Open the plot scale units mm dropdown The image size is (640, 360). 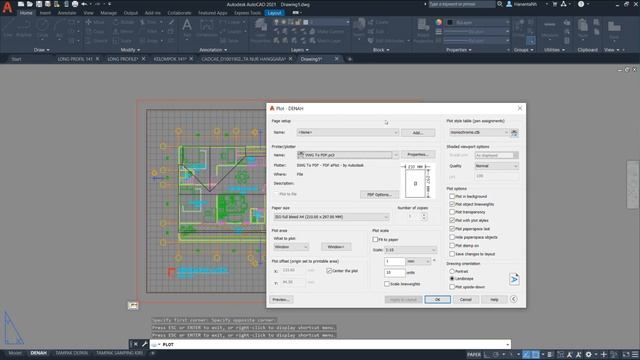(x=419, y=261)
